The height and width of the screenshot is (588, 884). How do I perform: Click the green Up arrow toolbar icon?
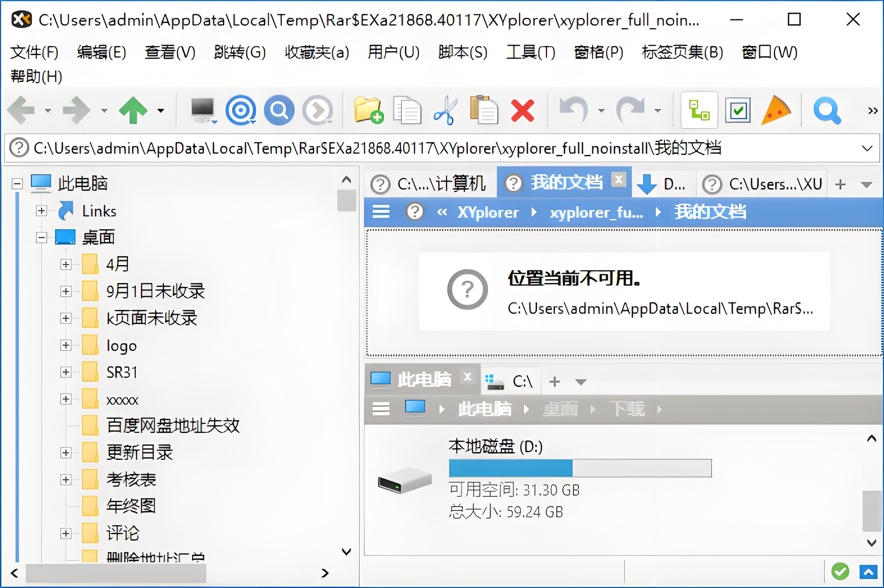pyautogui.click(x=133, y=110)
